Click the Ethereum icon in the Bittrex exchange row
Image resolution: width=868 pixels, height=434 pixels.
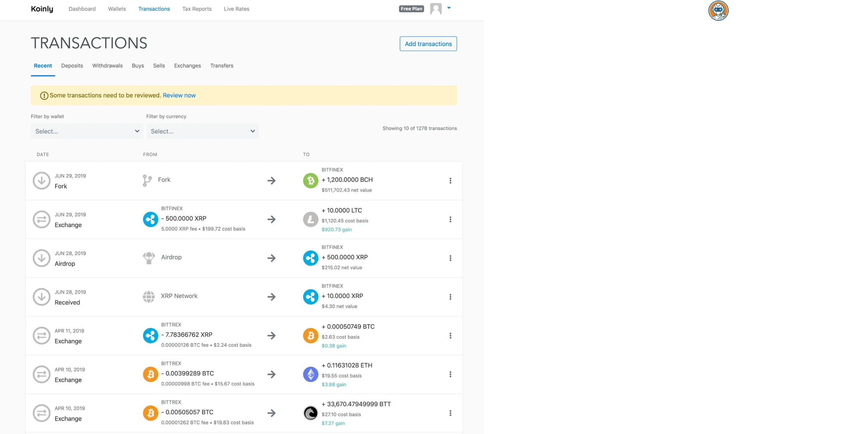click(x=310, y=374)
